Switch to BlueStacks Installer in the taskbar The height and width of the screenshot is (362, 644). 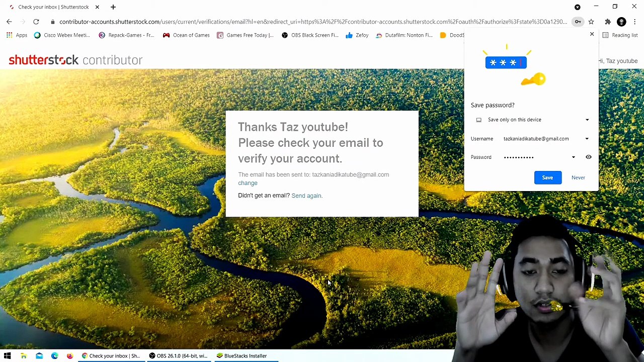pos(245,356)
